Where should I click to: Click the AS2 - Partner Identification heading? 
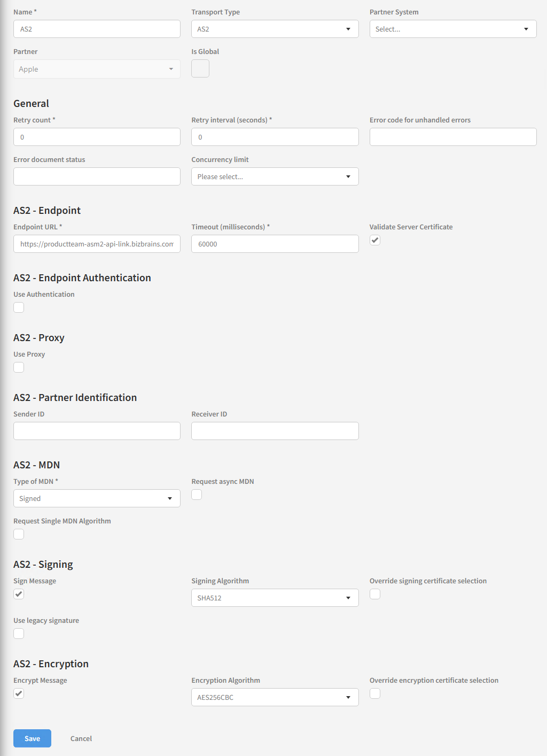click(75, 398)
